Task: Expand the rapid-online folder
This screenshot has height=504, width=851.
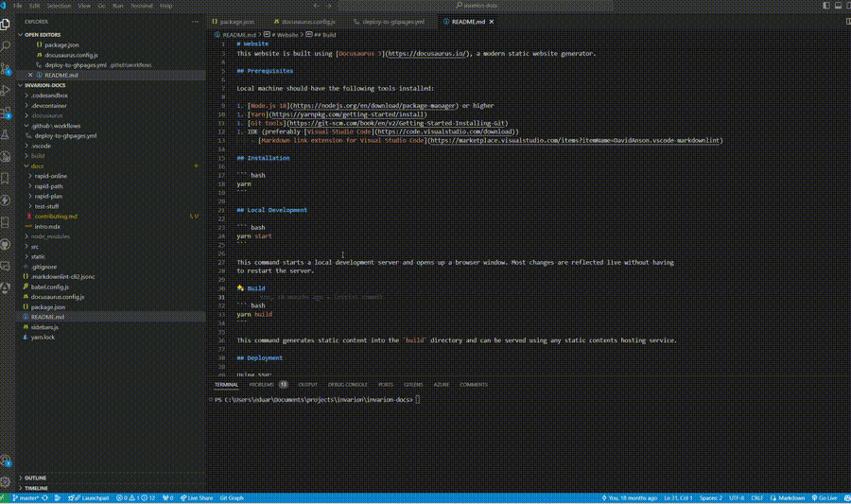Action: [50, 176]
